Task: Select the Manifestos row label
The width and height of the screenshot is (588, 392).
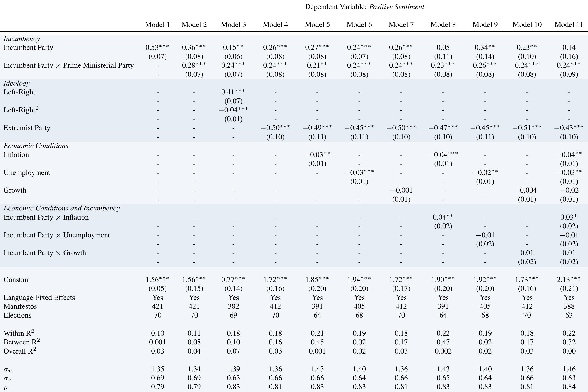Action: click(x=20, y=306)
